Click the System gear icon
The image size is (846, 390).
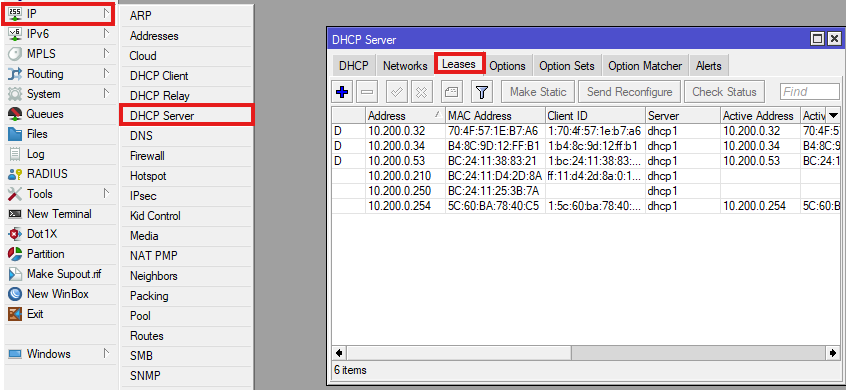coord(16,94)
